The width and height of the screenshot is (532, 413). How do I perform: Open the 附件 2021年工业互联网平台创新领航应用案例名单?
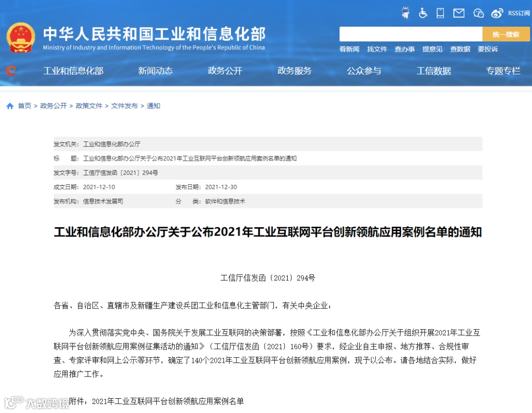coord(168,401)
